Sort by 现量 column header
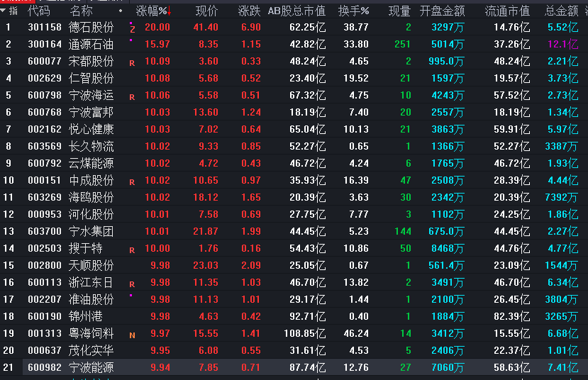The width and height of the screenshot is (588, 380). (400, 11)
